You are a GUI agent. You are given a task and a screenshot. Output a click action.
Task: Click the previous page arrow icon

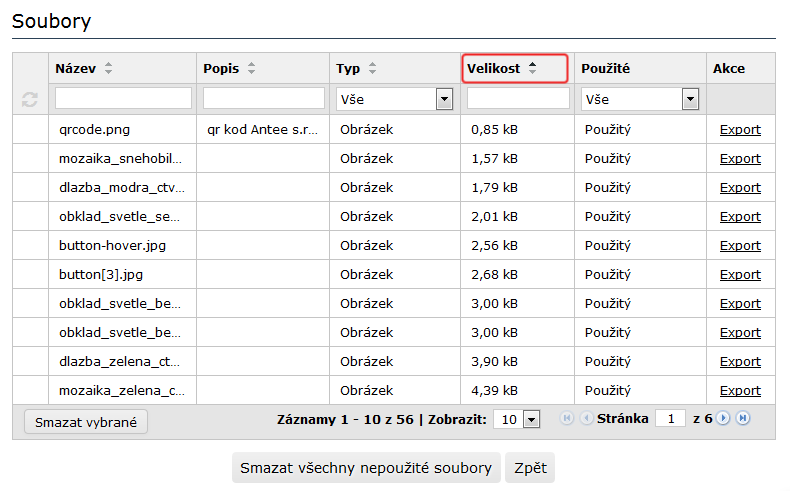point(586,419)
